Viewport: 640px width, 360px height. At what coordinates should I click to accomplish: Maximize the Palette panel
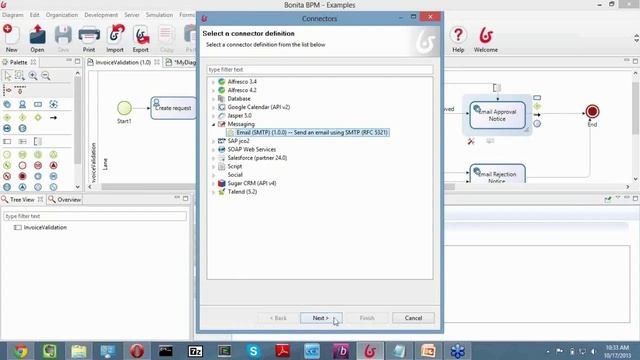click(x=78, y=61)
